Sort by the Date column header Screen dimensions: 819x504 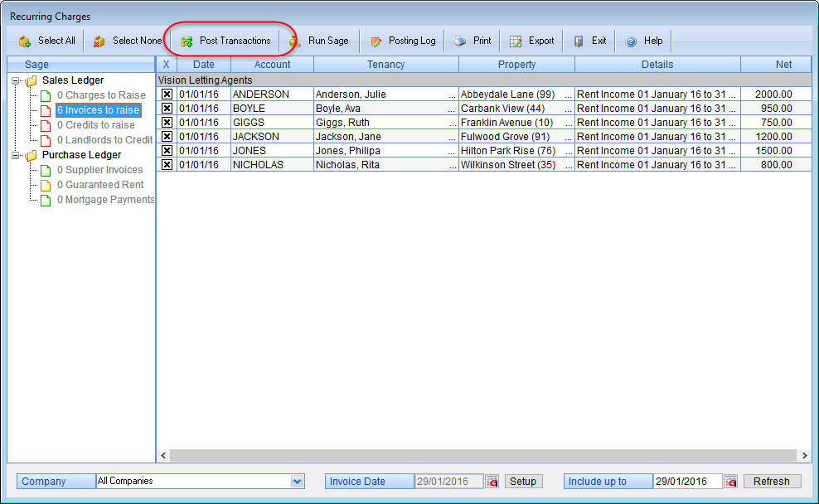click(x=204, y=64)
